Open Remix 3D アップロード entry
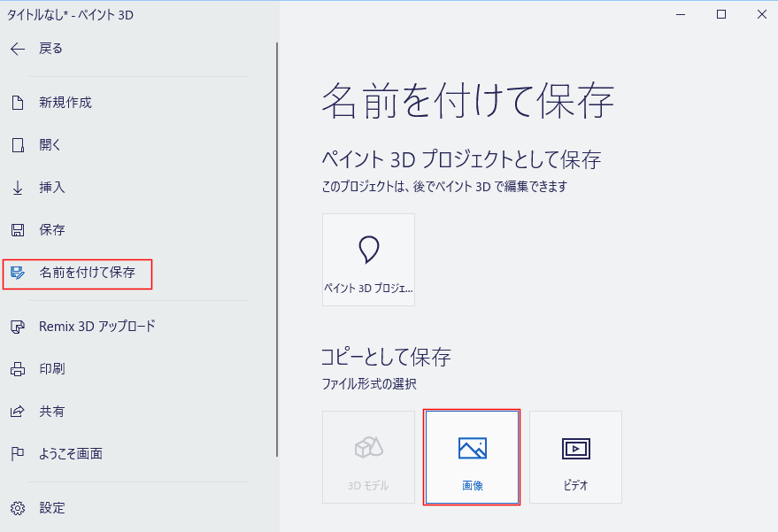 click(x=97, y=327)
